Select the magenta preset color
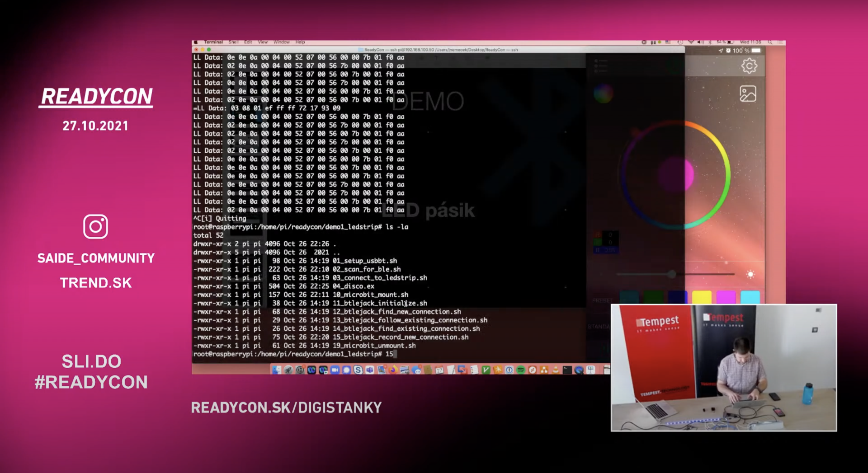Image resolution: width=868 pixels, height=473 pixels. pos(726,297)
